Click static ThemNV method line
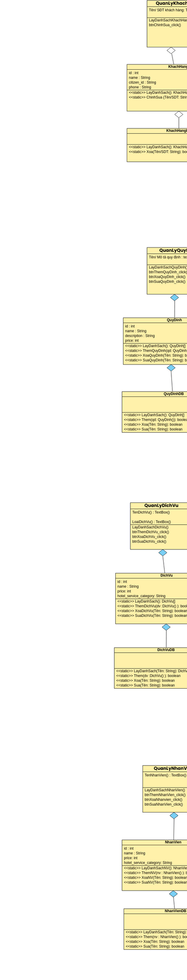This screenshot has width=187, height=980. click(155, 873)
